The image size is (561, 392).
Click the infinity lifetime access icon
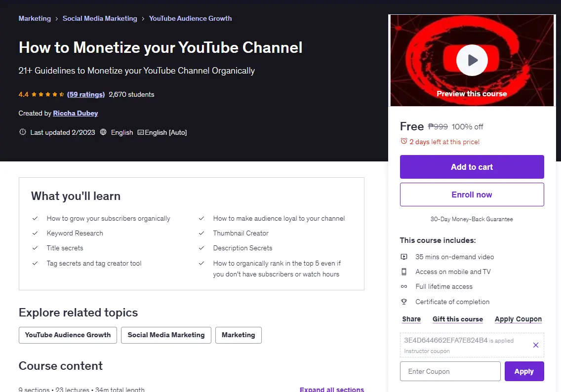403,286
